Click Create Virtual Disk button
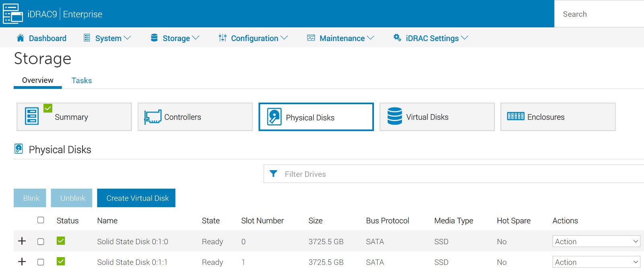 click(x=136, y=198)
